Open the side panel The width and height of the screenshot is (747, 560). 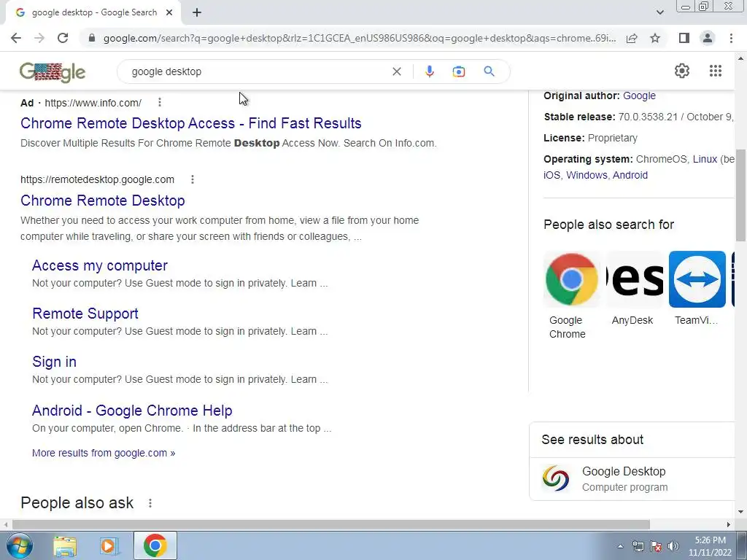pos(684,38)
